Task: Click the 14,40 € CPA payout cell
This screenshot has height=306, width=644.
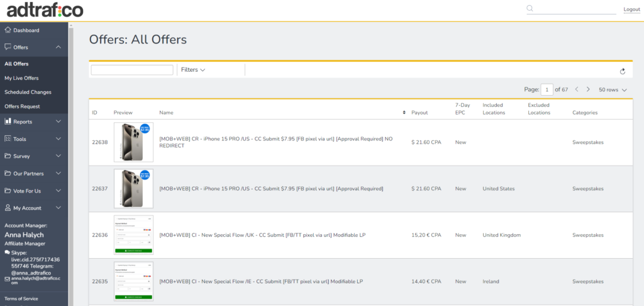Action: click(x=426, y=281)
